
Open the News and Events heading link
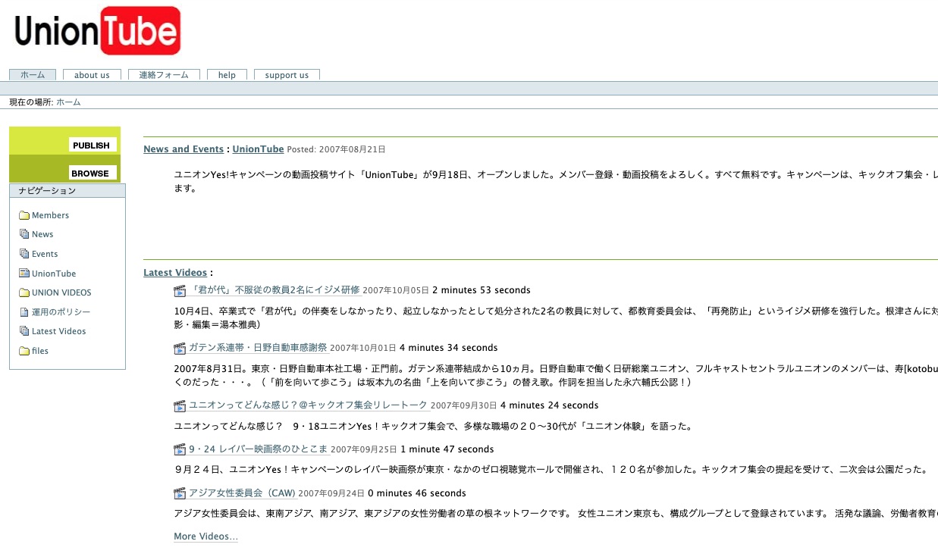click(x=183, y=149)
